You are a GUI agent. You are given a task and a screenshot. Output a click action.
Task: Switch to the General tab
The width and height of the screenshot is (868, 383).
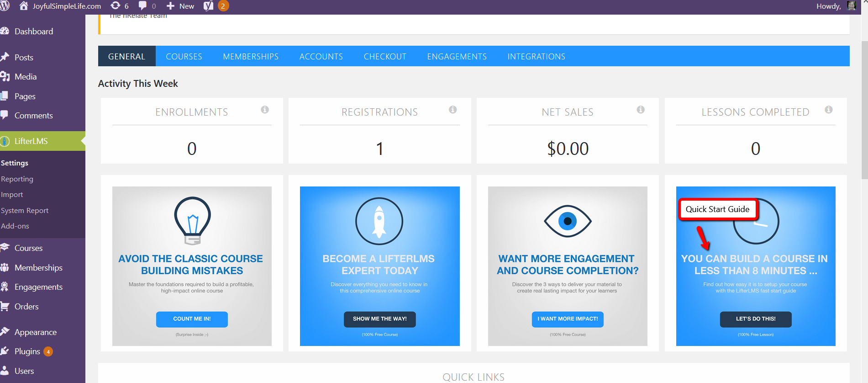[x=127, y=56]
